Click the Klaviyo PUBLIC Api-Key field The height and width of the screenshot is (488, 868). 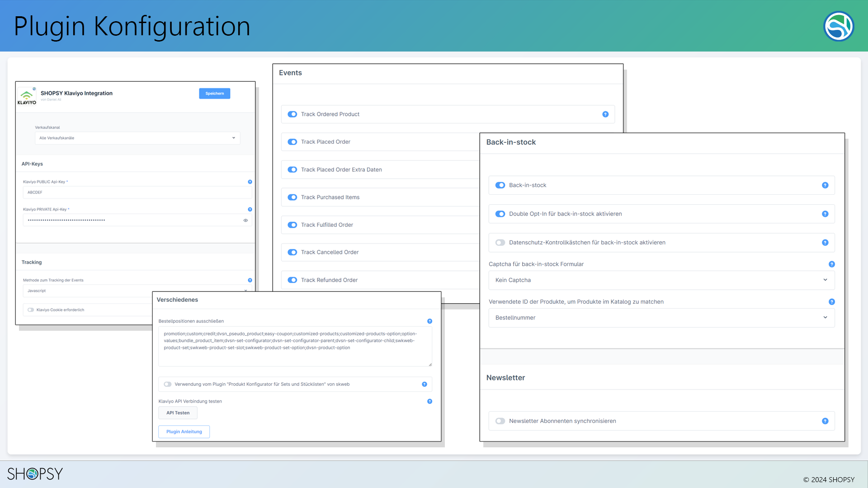point(137,192)
